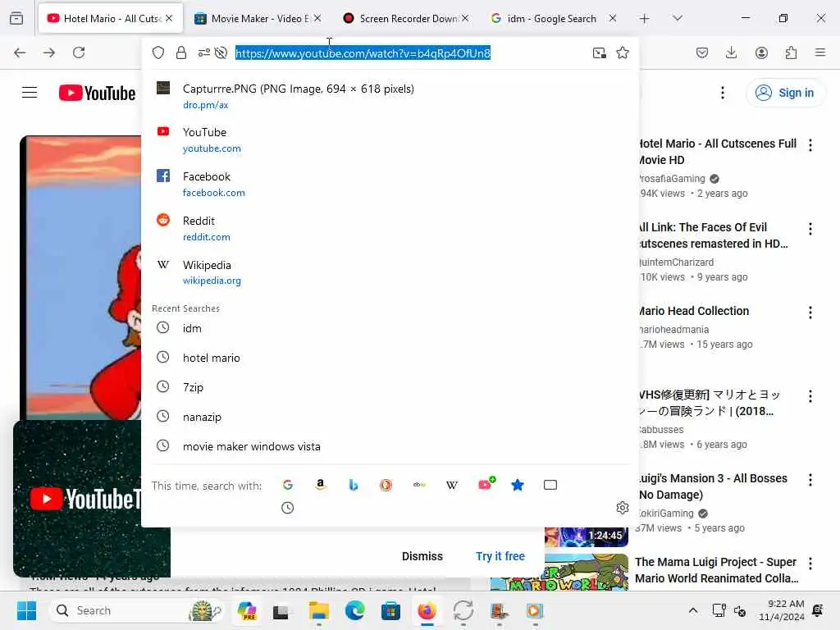Go forward to next page

coord(49,52)
